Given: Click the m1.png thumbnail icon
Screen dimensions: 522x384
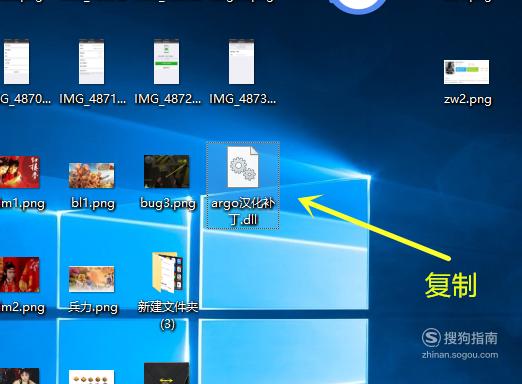Looking at the screenshot, I should pyautogui.click(x=19, y=172).
